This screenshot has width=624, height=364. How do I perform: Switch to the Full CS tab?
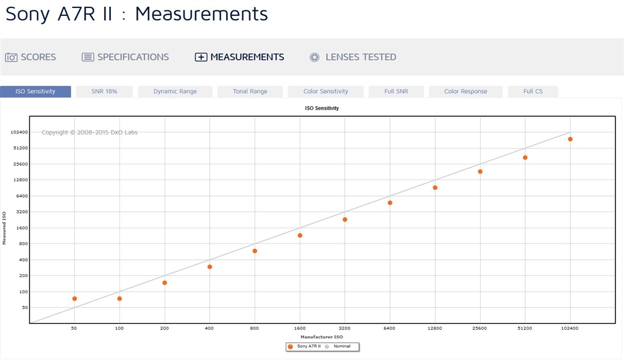click(x=533, y=91)
